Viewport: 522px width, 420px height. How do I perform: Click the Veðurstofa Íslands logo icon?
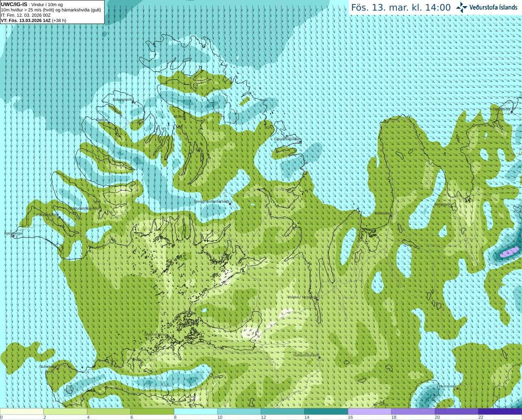[x=462, y=7]
